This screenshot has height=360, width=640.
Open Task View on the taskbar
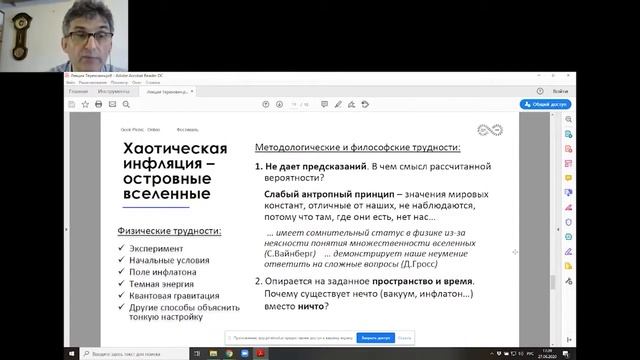pyautogui.click(x=197, y=353)
